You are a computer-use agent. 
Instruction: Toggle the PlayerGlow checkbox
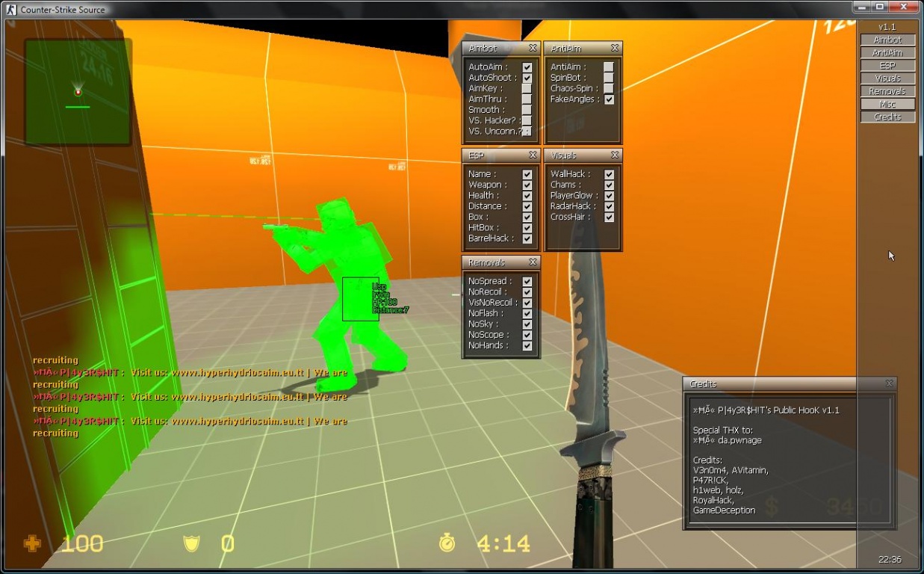[610, 196]
